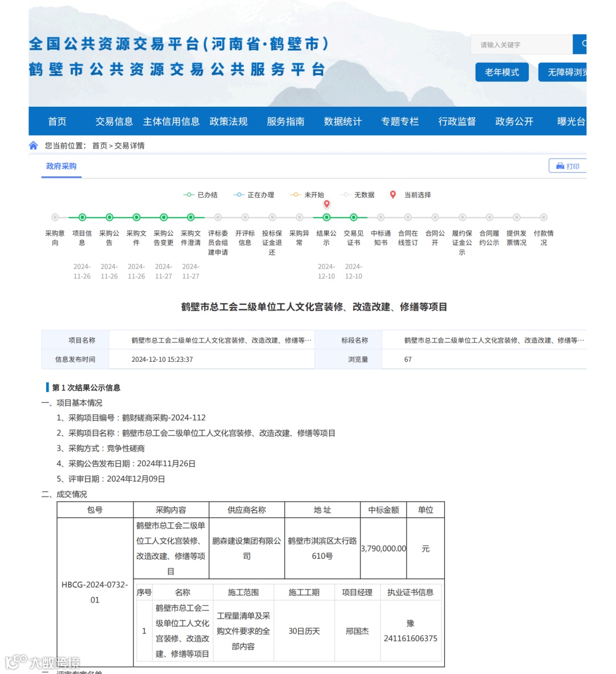Click the publish time 2024-12-10 15:23:37
The image size is (616, 674).
[162, 360]
